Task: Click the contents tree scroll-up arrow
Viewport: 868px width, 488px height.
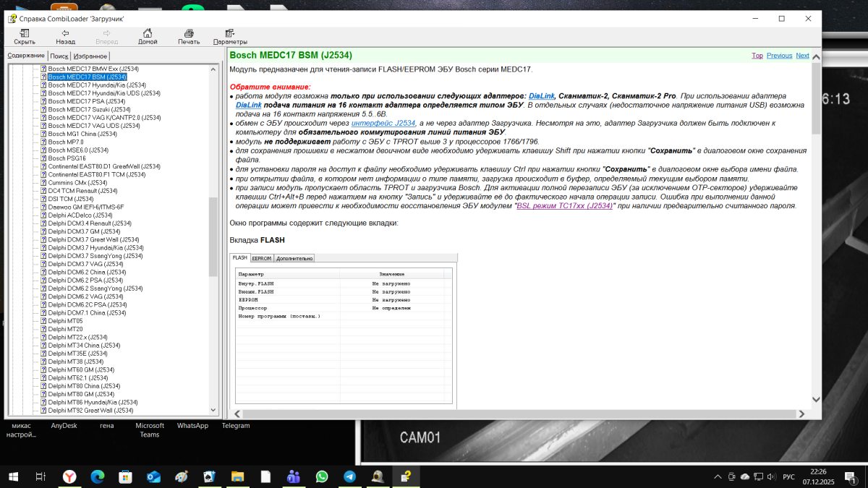Action: click(x=213, y=69)
